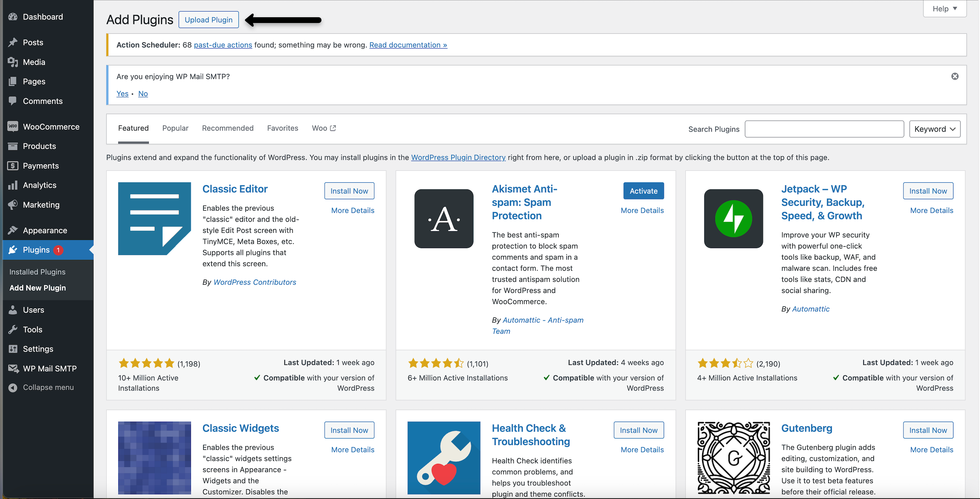Click the Comments bubble icon
This screenshot has width=980, height=499.
tap(13, 101)
